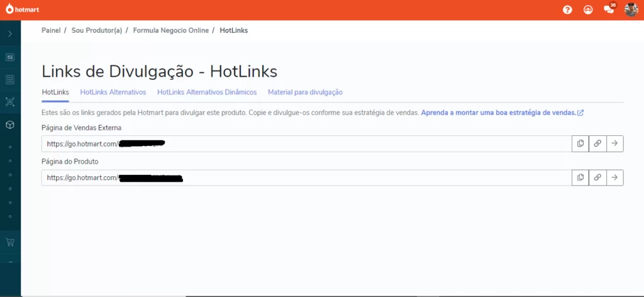
Task: Open Página de Vendas Externa via arrow button
Action: click(614, 143)
